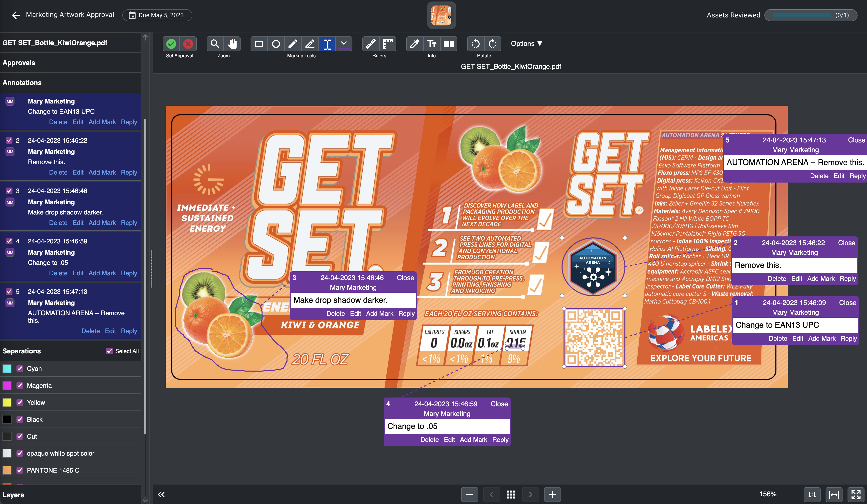The image size is (867, 504).
Task: Click the Magenta color swatch
Action: [x=7, y=385]
